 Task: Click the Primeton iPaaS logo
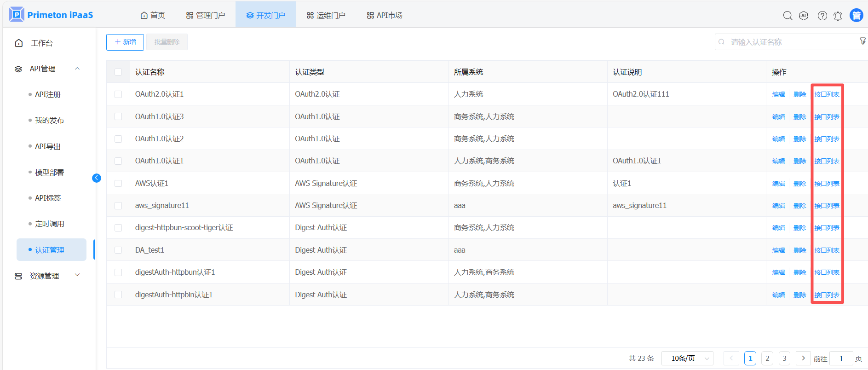pyautogui.click(x=51, y=15)
